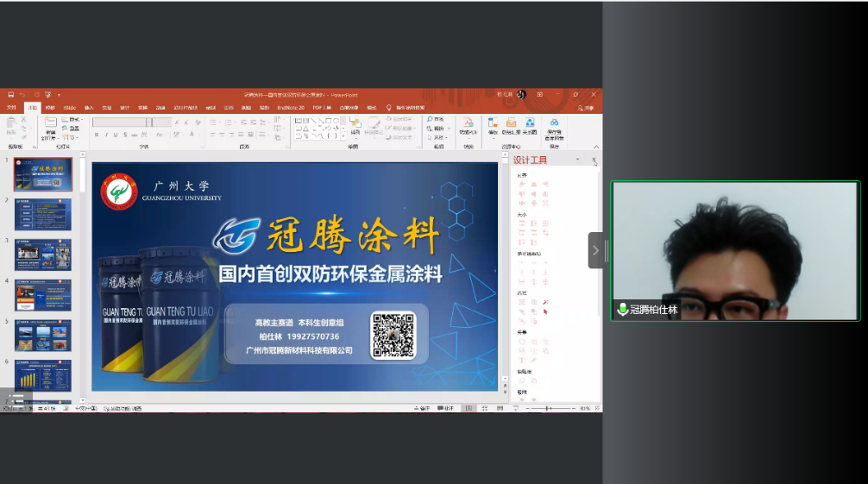Select the rectangle shape in shapes gallery

point(328,121)
